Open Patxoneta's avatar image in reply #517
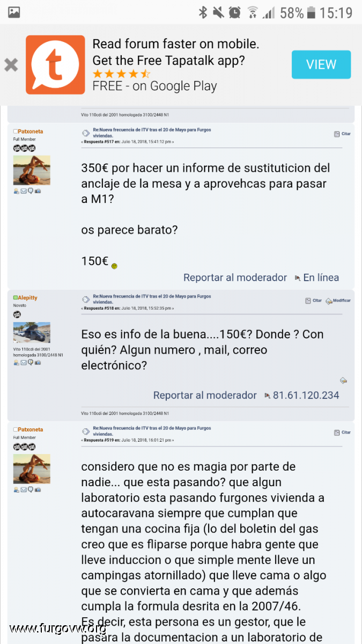This screenshot has height=644, width=362. coord(32,170)
